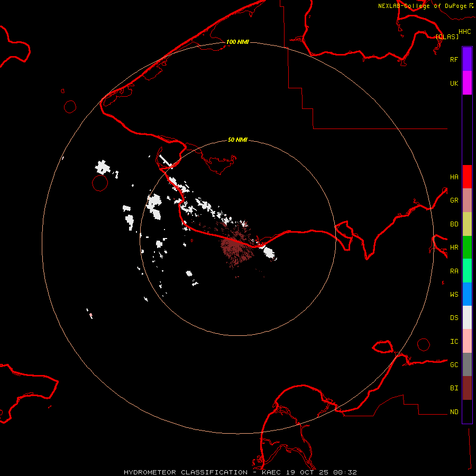
Task: Click the DS legend label
Action: point(454,318)
